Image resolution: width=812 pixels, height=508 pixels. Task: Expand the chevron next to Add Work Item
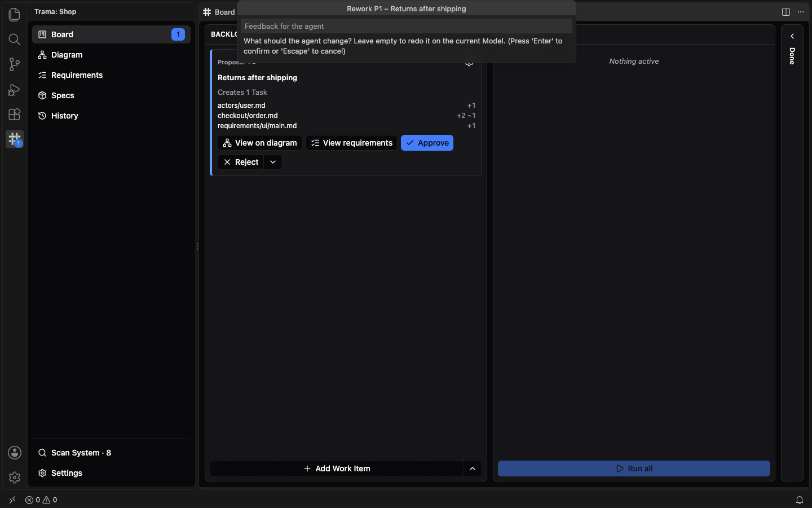click(473, 468)
